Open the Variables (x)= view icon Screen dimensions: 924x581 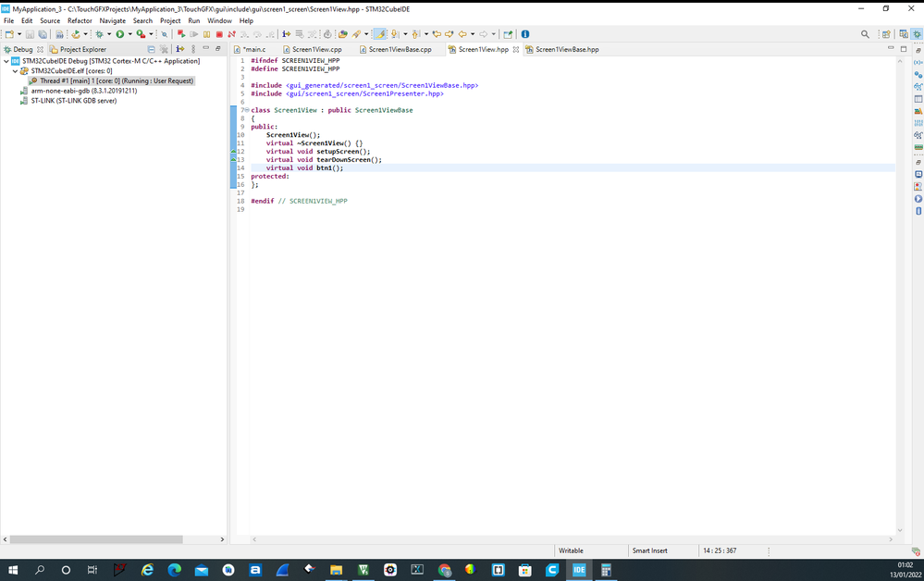coord(918,62)
